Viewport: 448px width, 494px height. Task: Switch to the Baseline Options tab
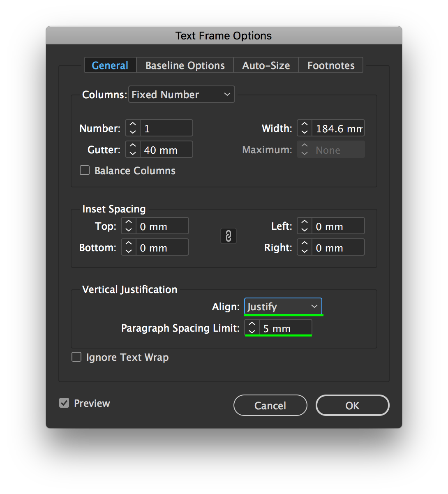[185, 65]
